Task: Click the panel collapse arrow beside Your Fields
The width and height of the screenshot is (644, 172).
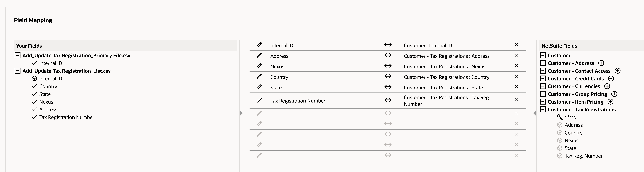Action: coord(241,113)
